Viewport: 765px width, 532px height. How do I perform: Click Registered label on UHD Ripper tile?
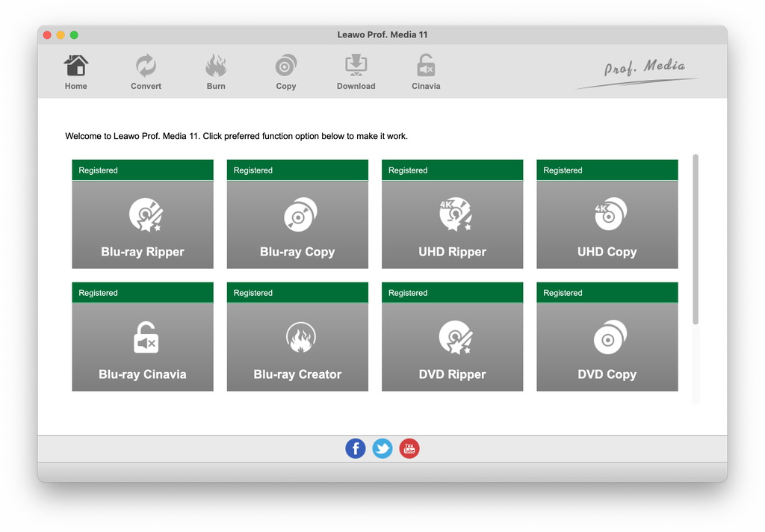408,170
